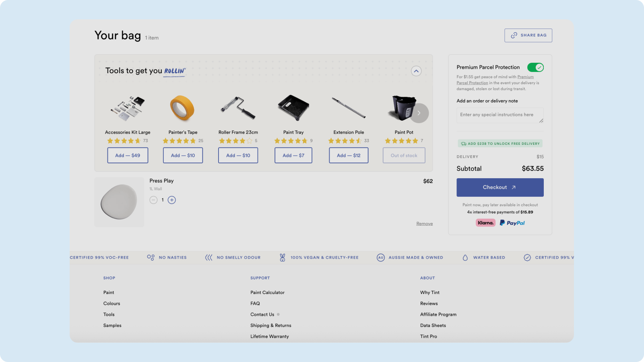Collapse the Tools to get you rollin' section
The image size is (644, 362).
click(416, 71)
